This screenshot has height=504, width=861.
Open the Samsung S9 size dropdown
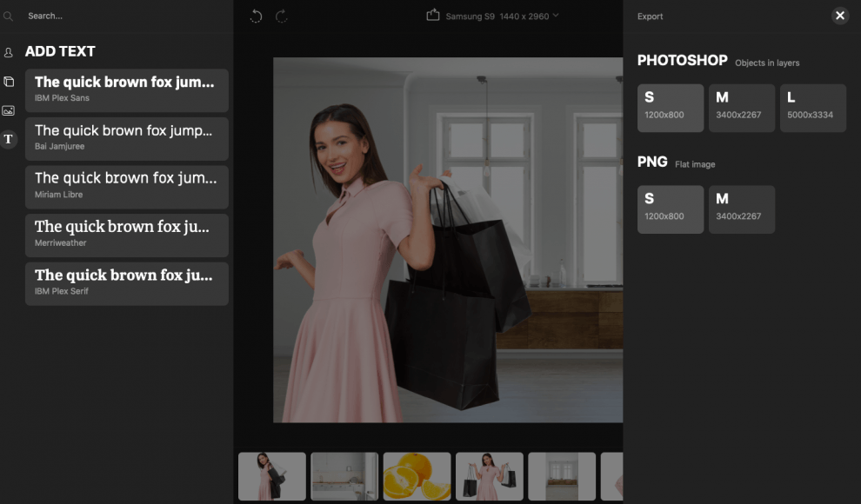click(502, 16)
